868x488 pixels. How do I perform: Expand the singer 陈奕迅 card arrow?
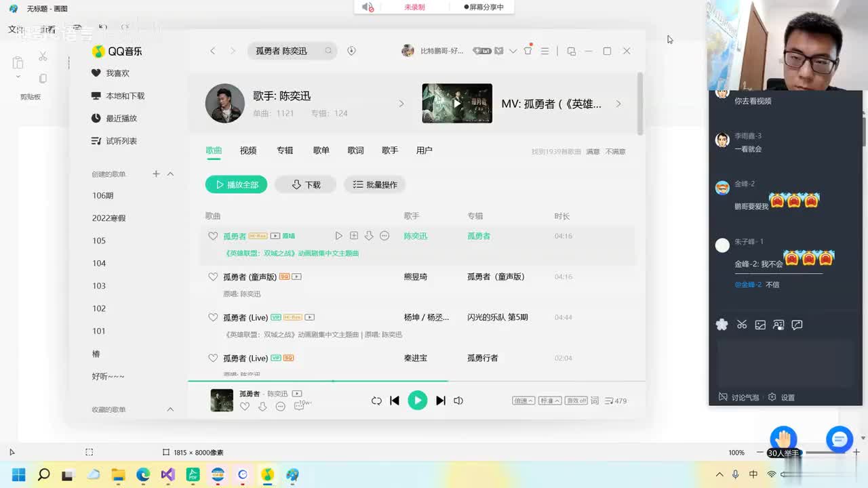pyautogui.click(x=401, y=104)
